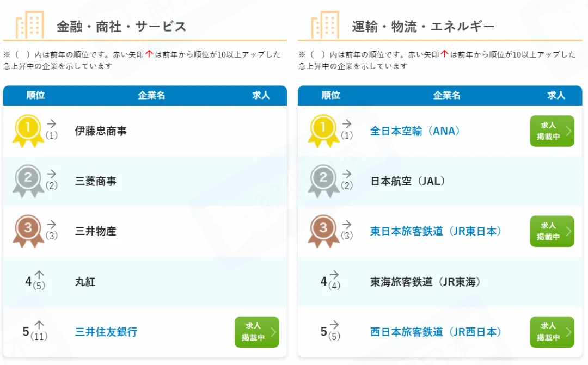Click the company name 丸紅

pos(85,282)
